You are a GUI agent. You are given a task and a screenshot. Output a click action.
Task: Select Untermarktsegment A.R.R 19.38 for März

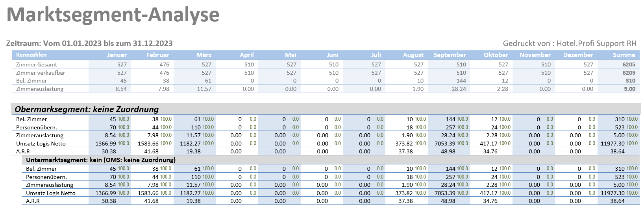(193, 201)
